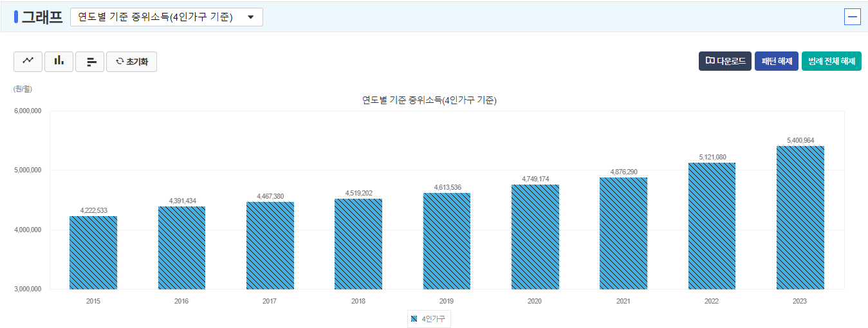Image resolution: width=868 pixels, height=328 pixels.
Task: Click the chart title 연도별 기준 중위소득(4인가구 기준)
Action: click(x=429, y=100)
